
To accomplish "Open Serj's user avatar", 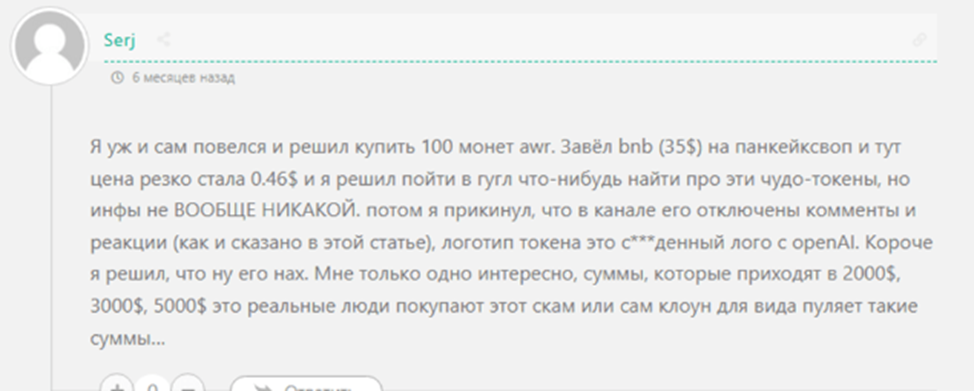I will click(x=50, y=47).
